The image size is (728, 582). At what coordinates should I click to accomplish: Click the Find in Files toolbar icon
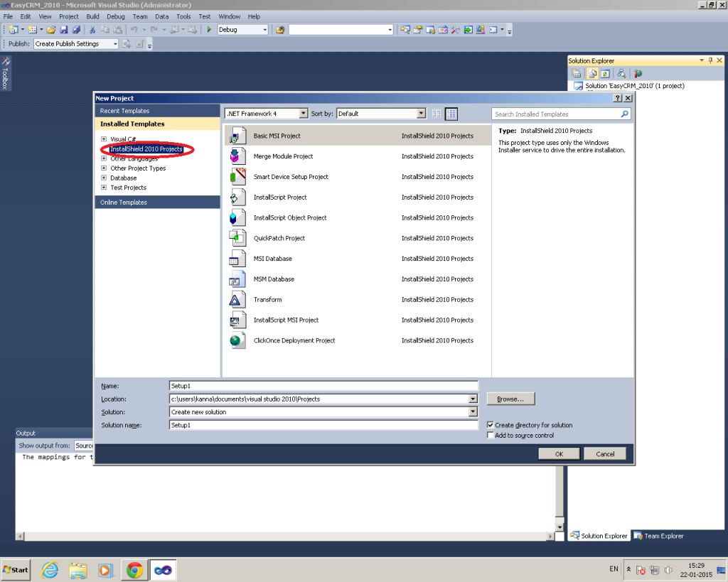point(280,30)
